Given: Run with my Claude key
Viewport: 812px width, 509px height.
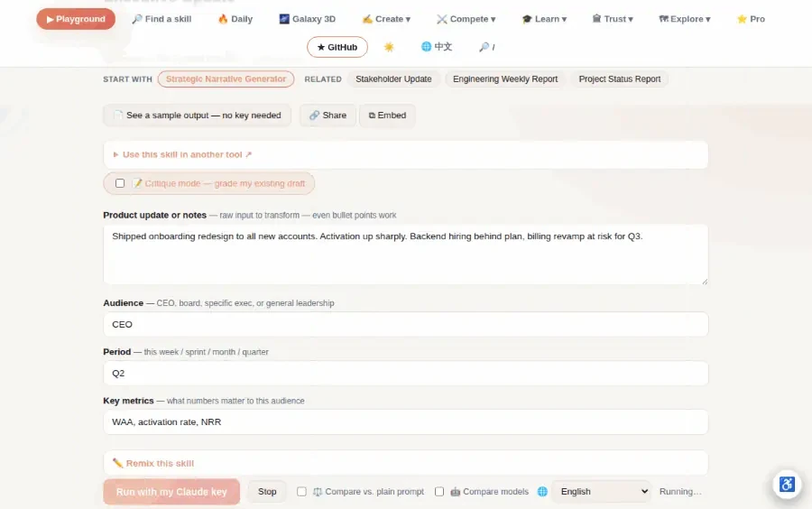Looking at the screenshot, I should 171,492.
